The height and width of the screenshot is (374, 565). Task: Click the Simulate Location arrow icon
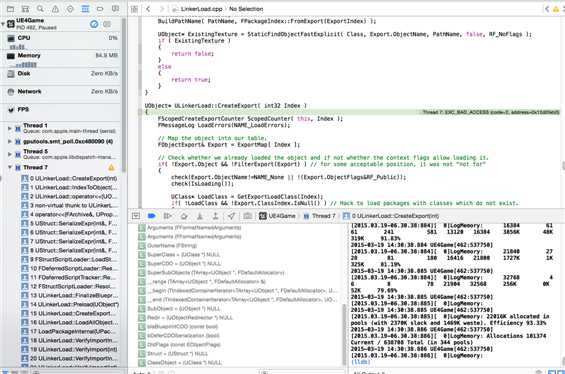tap(231, 216)
